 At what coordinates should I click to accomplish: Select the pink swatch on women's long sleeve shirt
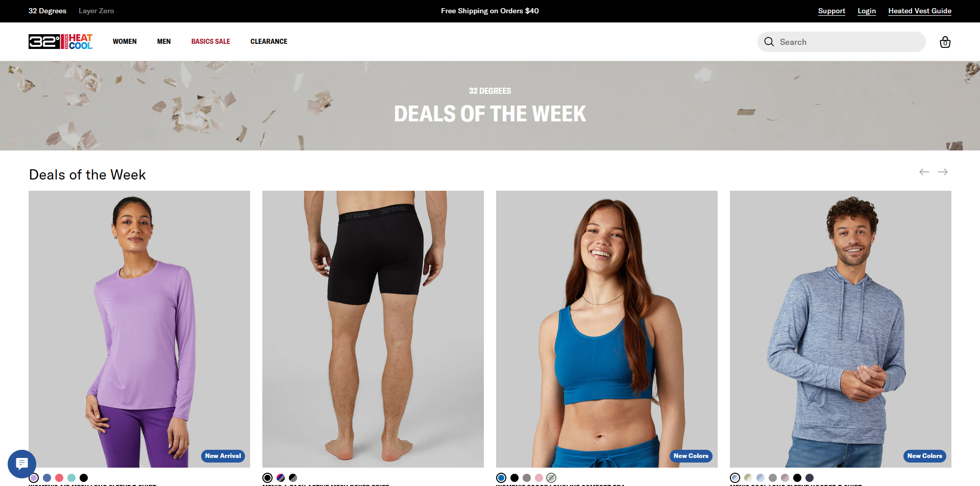click(59, 478)
